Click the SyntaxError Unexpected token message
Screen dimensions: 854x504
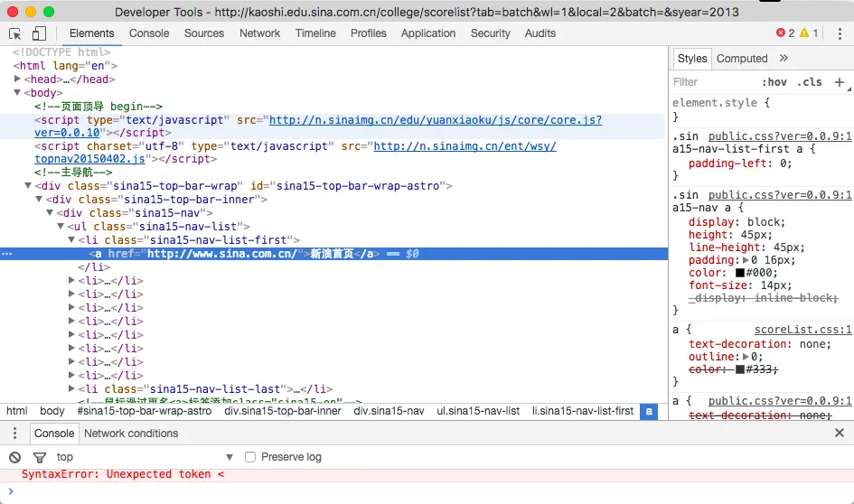click(123, 474)
